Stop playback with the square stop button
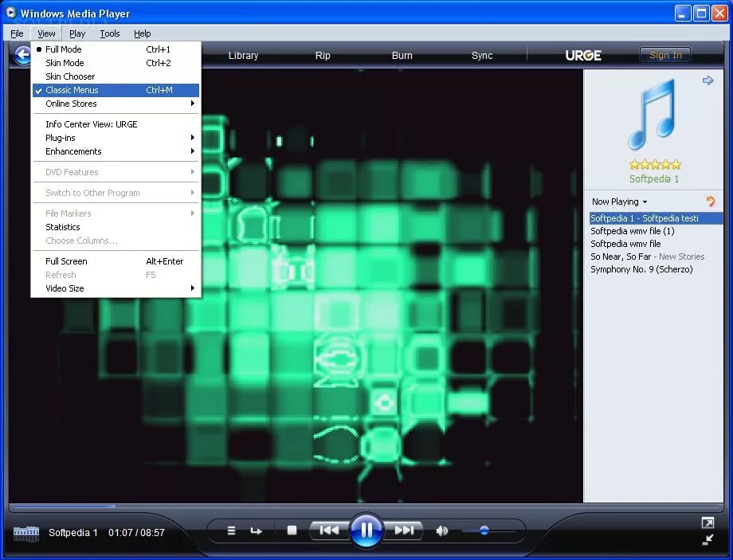Viewport: 733px width, 560px height. (292, 530)
